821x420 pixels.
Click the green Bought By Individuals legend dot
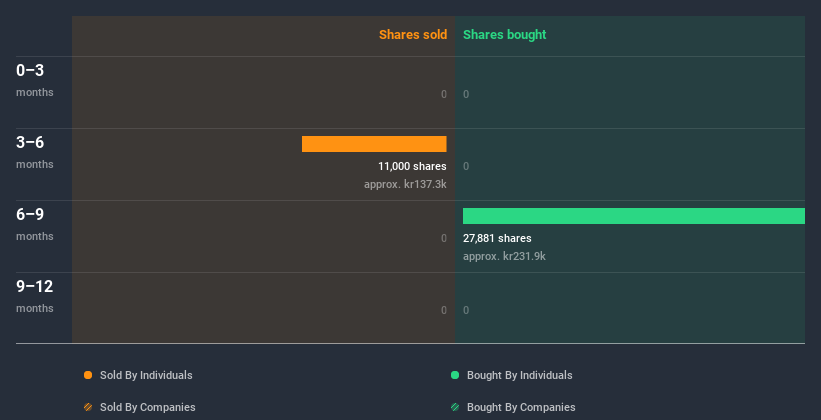click(x=455, y=375)
